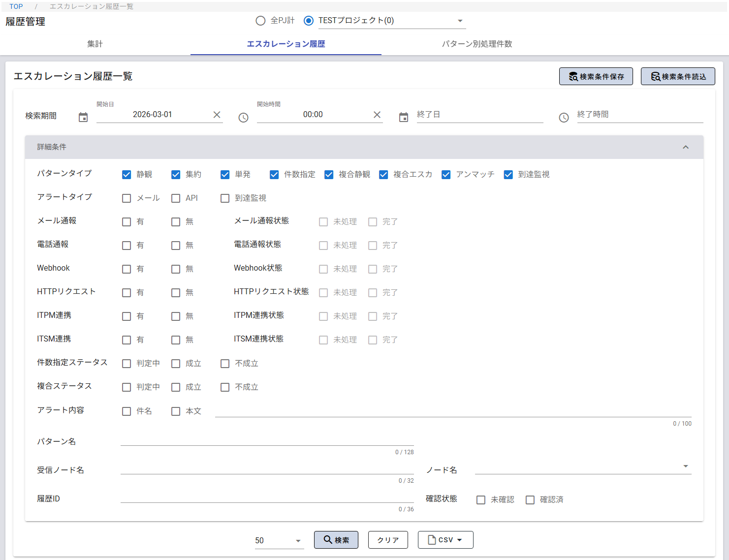
Task: Clear the start time 00:00 value
Action: (377, 115)
